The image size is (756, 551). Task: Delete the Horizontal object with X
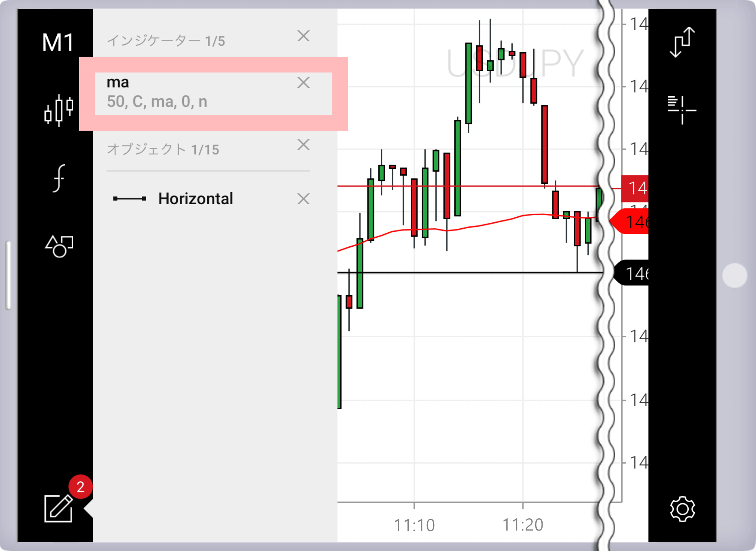pyautogui.click(x=303, y=199)
